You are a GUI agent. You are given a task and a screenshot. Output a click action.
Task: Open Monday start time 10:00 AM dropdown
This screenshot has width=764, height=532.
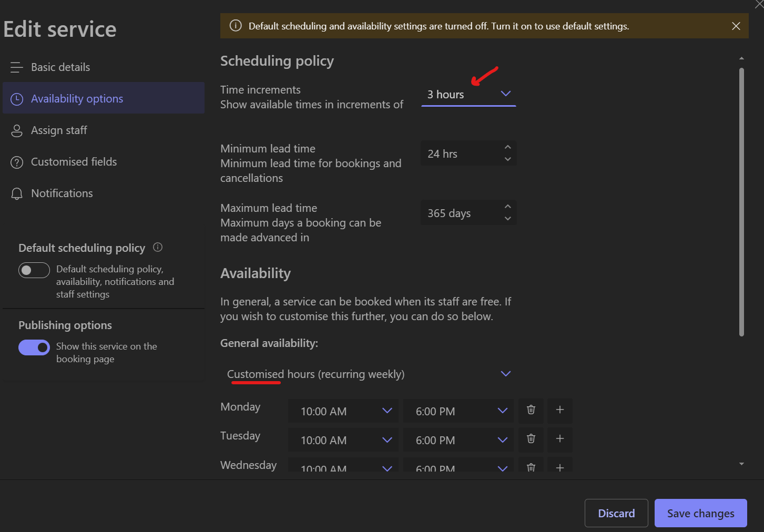coord(343,411)
